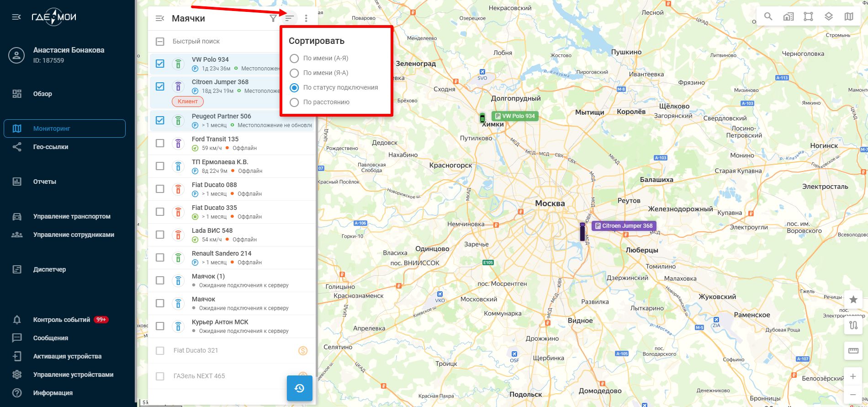Open Отчеты in the left sidebar
The width and height of the screenshot is (868, 407).
click(x=44, y=182)
